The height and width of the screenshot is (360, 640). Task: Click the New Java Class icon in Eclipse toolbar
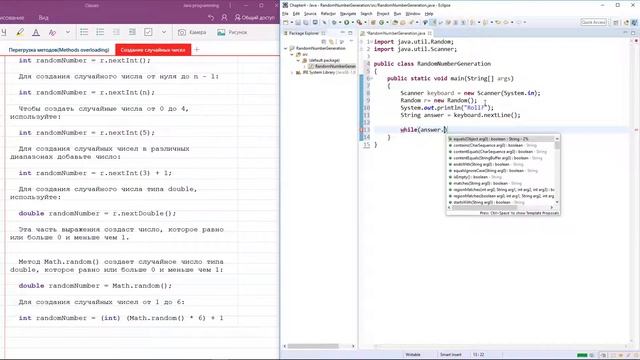tap(381, 22)
